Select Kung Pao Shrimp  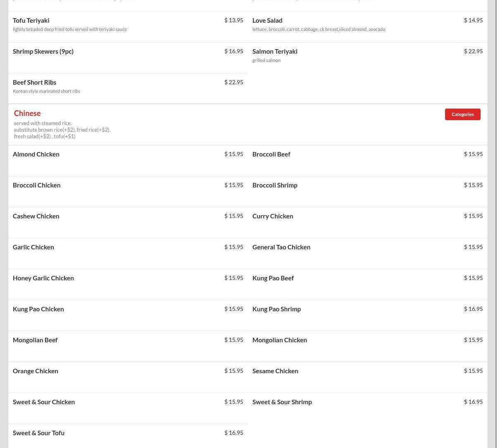pos(276,309)
